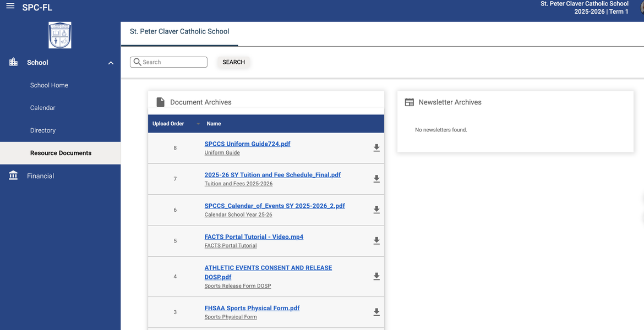Click the Document Archives panel title
Viewport: 644px width, 330px height.
click(x=201, y=102)
